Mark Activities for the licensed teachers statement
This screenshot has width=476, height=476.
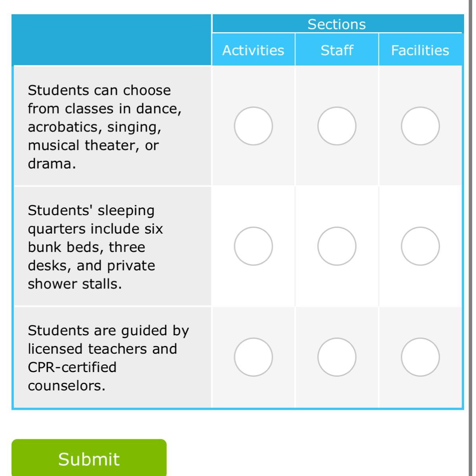253,357
